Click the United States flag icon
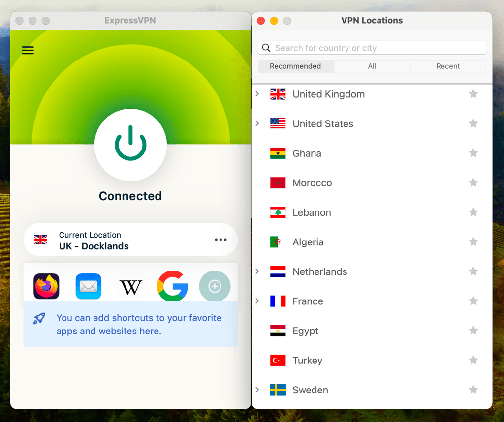 click(278, 123)
